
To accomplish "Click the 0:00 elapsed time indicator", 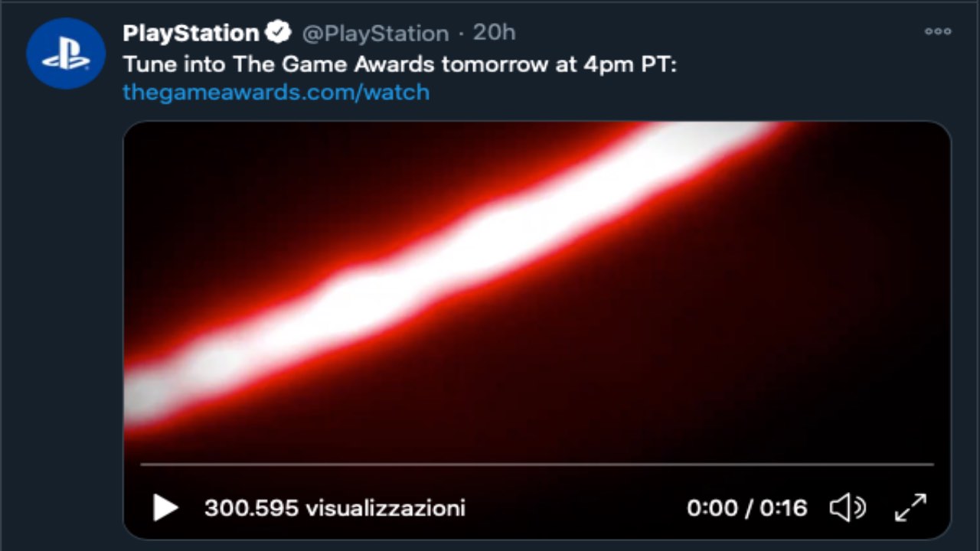I will coord(712,508).
